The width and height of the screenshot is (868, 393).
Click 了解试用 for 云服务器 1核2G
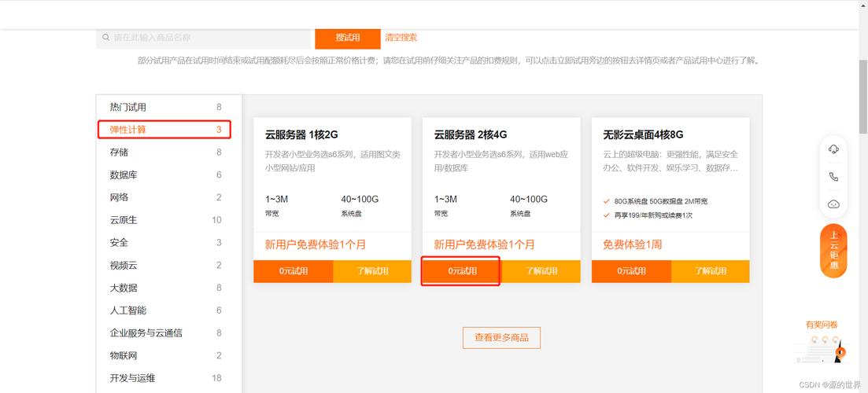[x=372, y=271]
